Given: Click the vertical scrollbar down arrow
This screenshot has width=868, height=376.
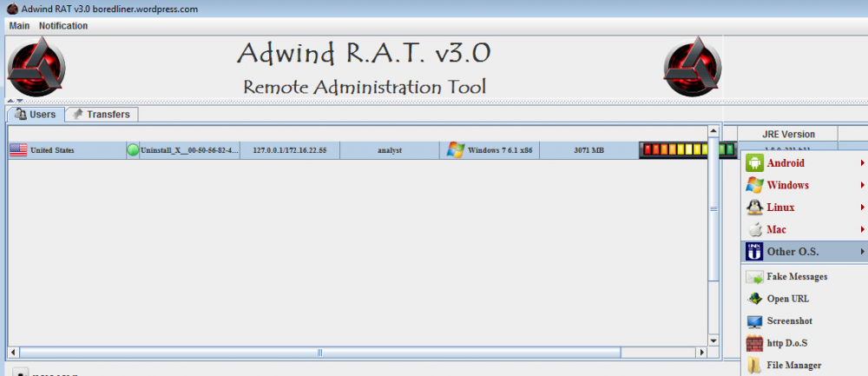Looking at the screenshot, I should (x=713, y=340).
